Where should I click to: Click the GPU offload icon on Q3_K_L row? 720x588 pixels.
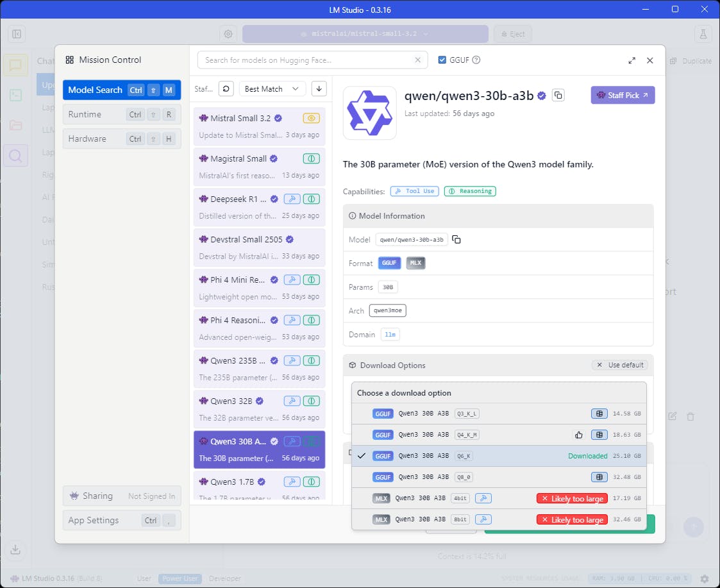(599, 414)
